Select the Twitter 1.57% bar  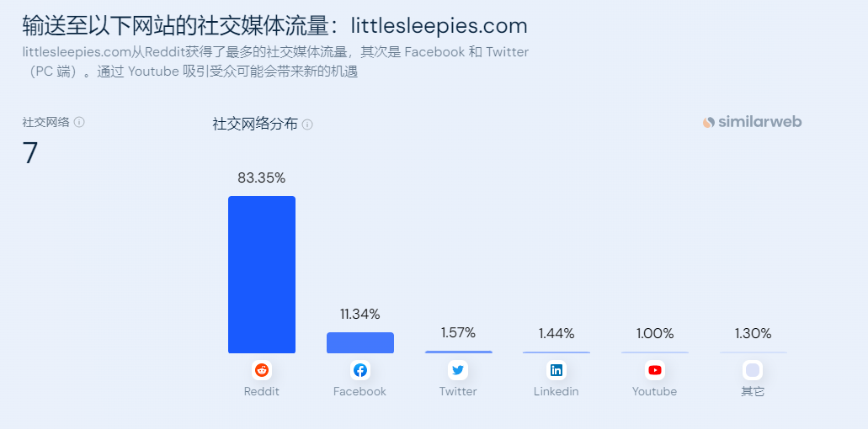458,352
